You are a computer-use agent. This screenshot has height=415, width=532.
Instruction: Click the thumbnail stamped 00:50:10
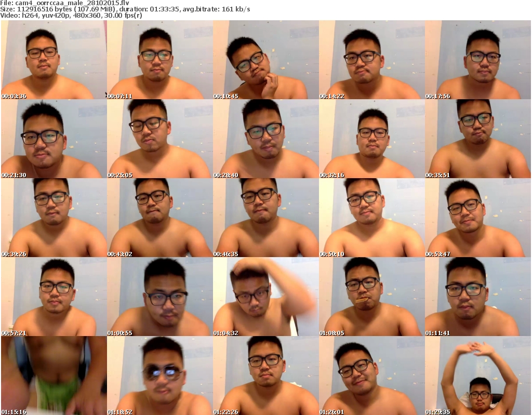click(372, 218)
